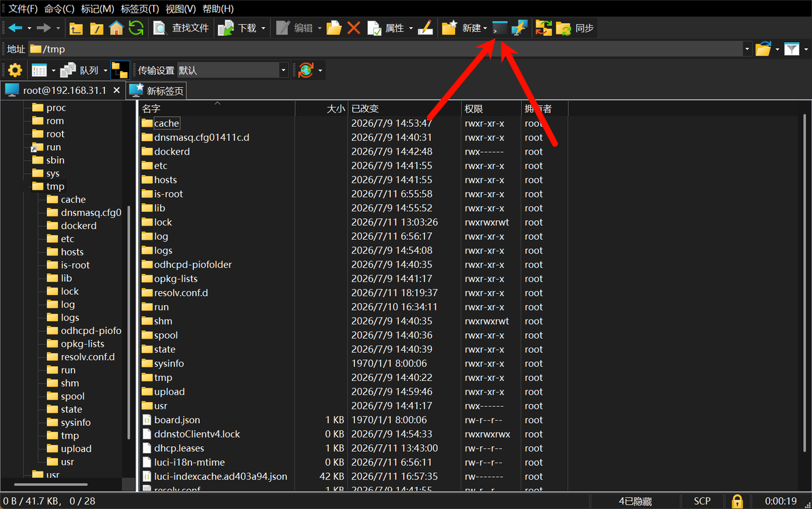This screenshot has width=812, height=509.
Task: Open the 标签页(T) menu
Action: pos(140,9)
